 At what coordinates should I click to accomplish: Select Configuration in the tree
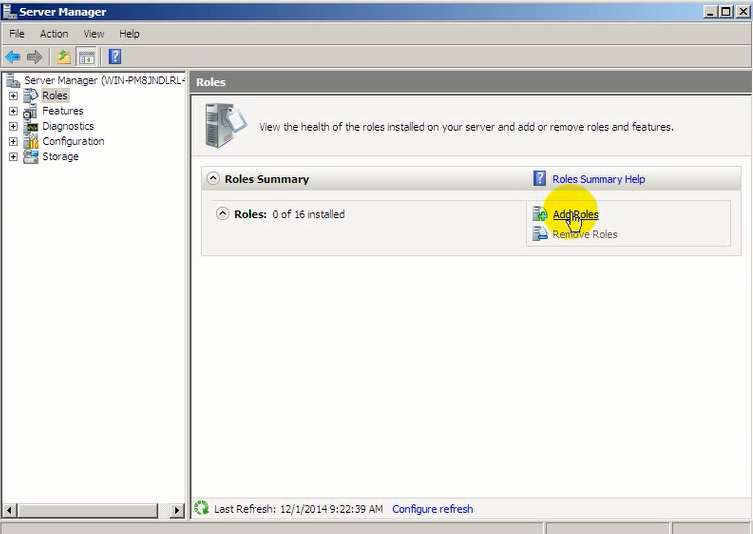[73, 141]
